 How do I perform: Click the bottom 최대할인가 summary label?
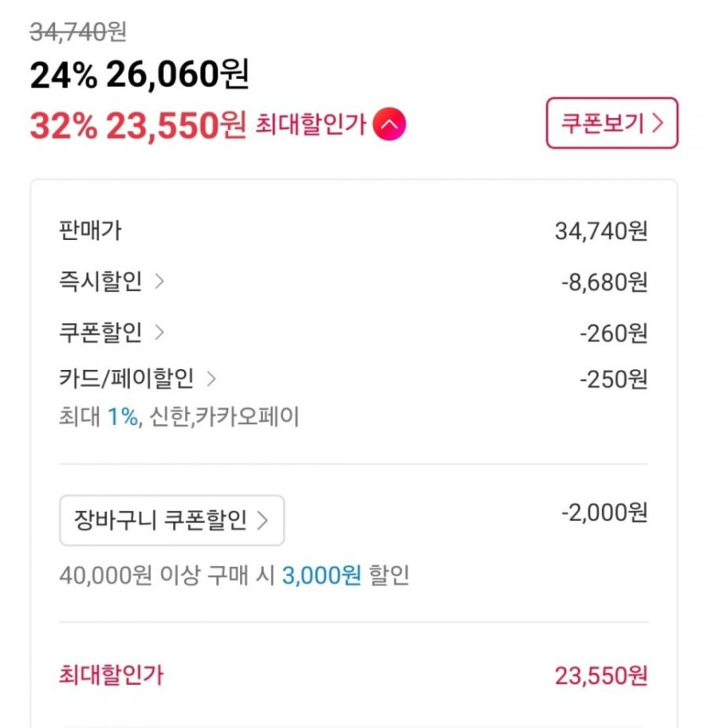[x=111, y=675]
